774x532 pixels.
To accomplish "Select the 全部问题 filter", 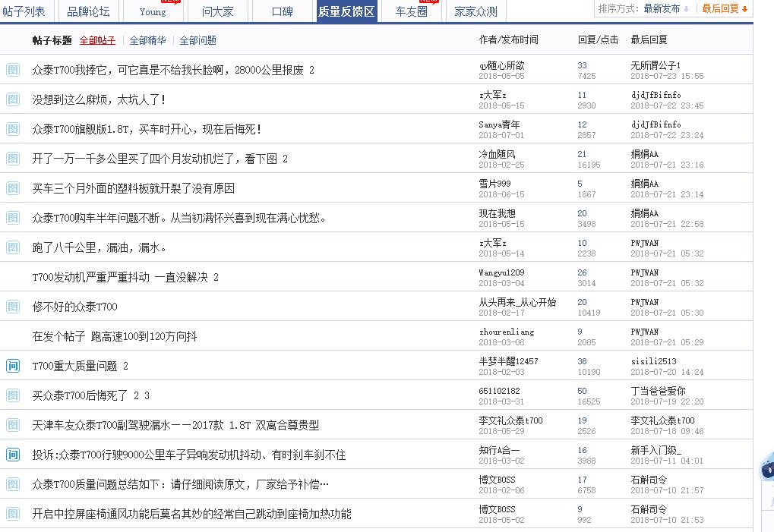I will 196,39.
